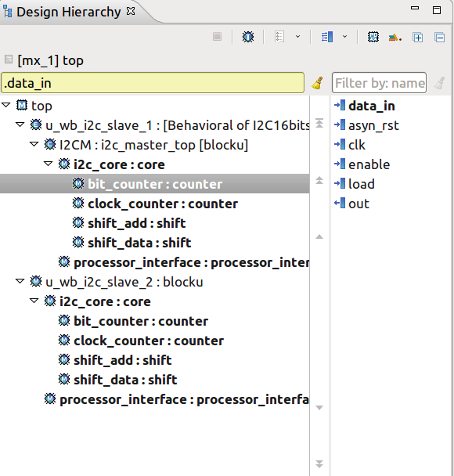This screenshot has width=454, height=476.
Task: Close the Design Hierarchy tab
Action: tap(131, 11)
